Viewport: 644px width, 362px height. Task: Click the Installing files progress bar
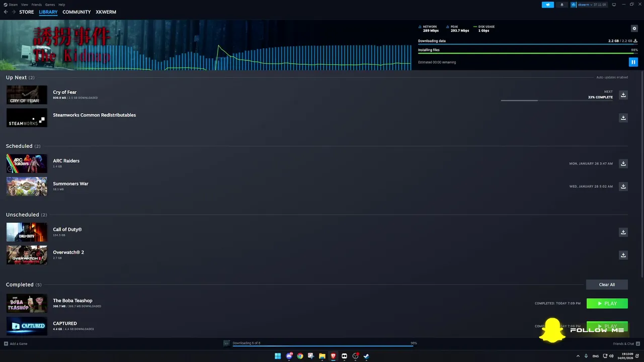click(528, 53)
